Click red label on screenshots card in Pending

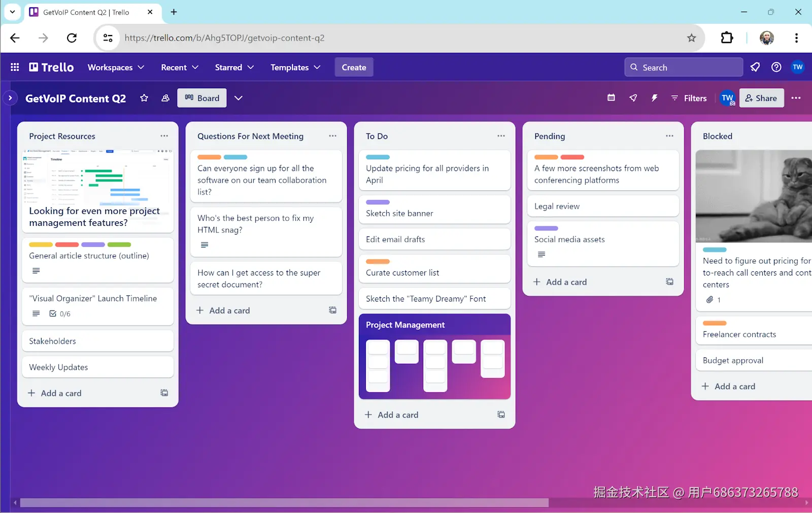tap(572, 157)
